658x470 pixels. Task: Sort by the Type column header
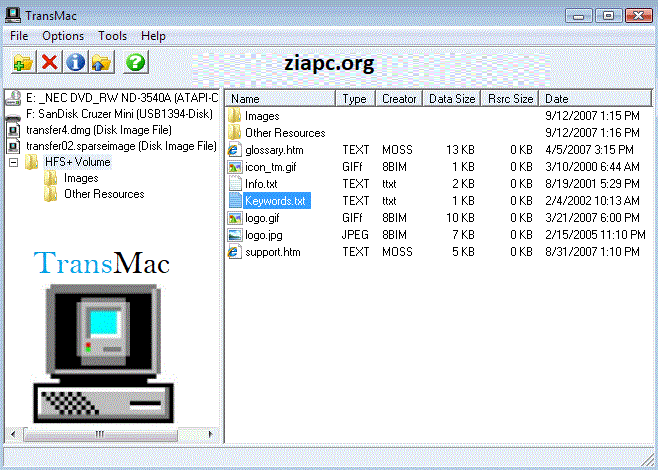click(x=355, y=99)
